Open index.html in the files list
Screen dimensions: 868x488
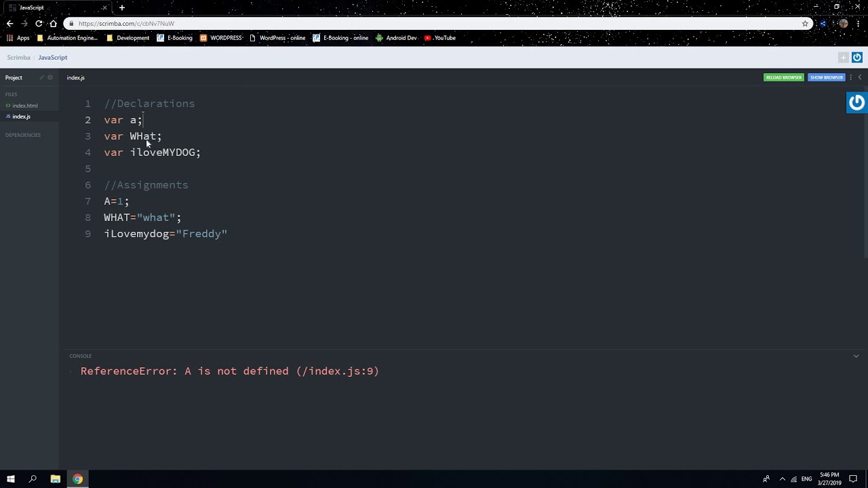25,106
